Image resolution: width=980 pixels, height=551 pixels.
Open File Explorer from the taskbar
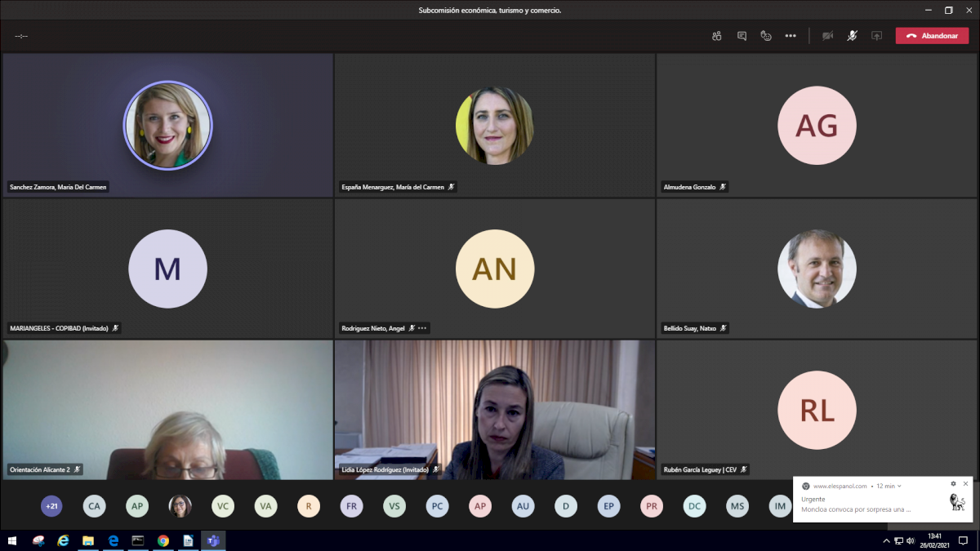(x=88, y=540)
